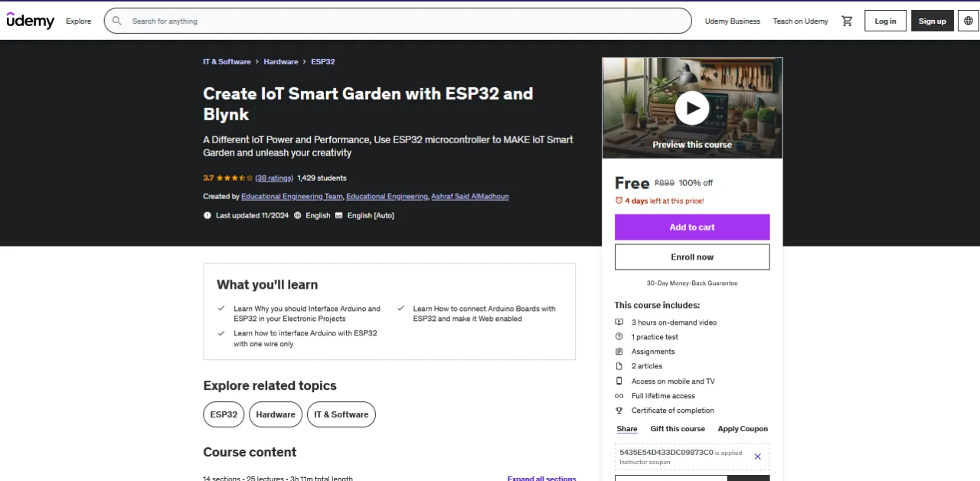This screenshot has height=481, width=980.
Task: Click the 'Free' price text
Action: (632, 183)
